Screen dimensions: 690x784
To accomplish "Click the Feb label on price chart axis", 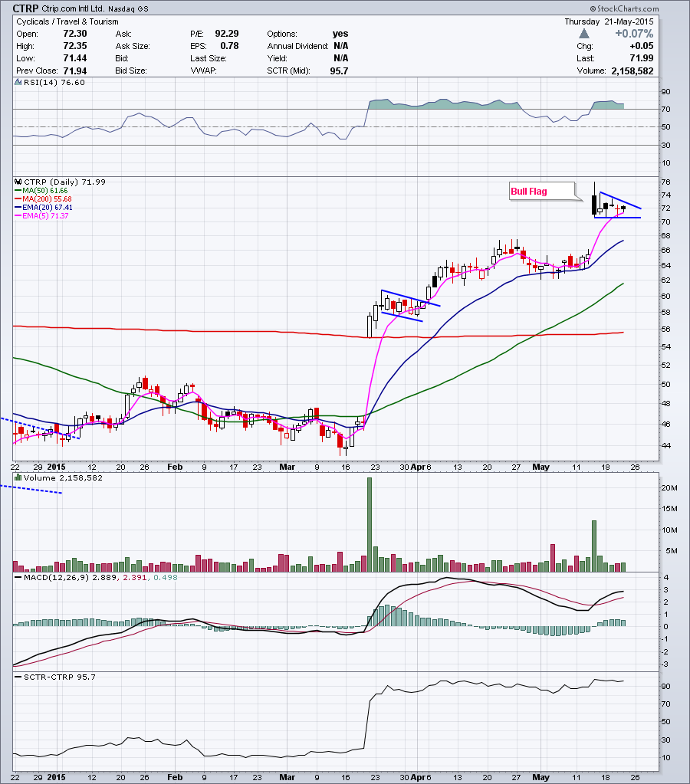I will [175, 467].
